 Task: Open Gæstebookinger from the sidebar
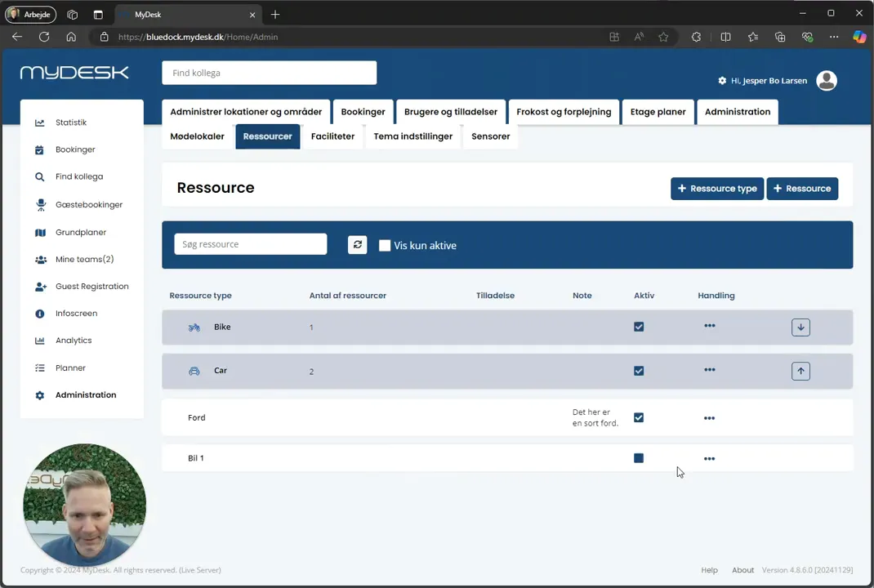[89, 204]
